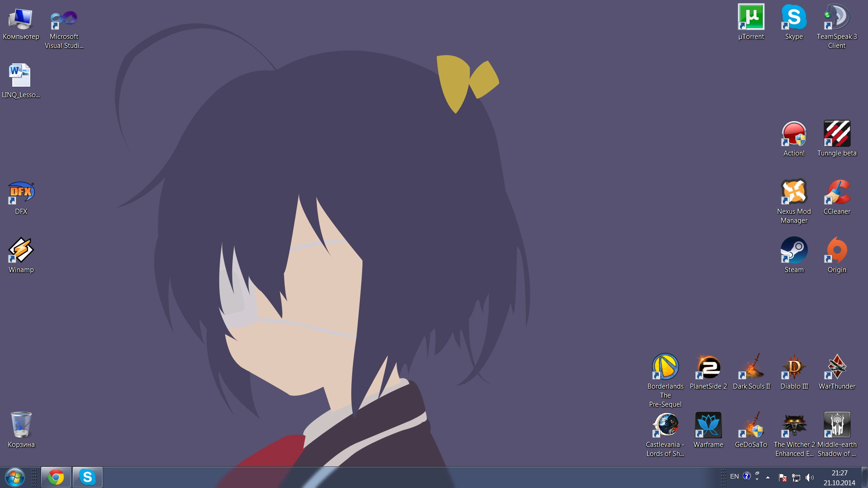Screen dimensions: 868x488
Task: Click the Корзина recycle bin icon
Action: point(21,426)
